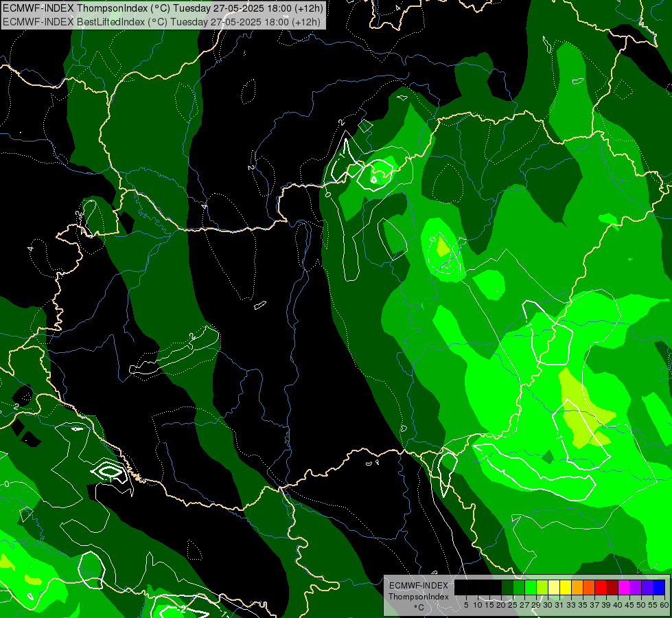Click the '60' tick label on the legend
Image resolution: width=672 pixels, height=618 pixels.
click(664, 605)
